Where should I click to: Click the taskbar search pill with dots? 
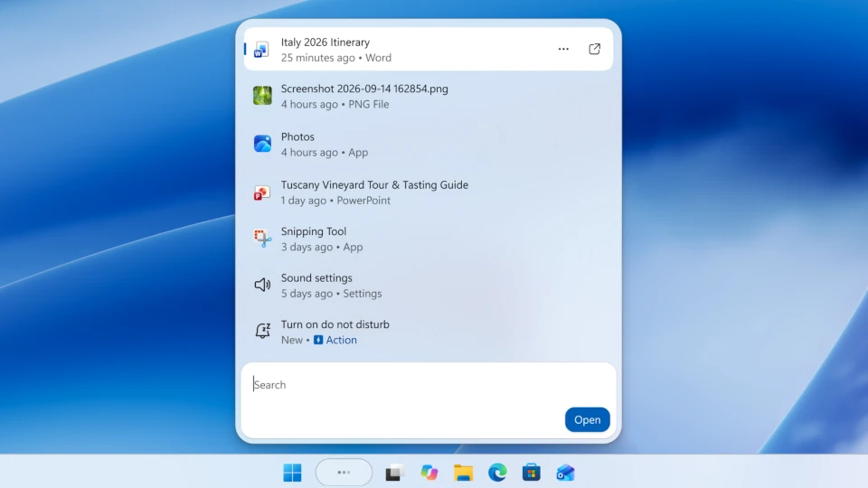tap(344, 473)
